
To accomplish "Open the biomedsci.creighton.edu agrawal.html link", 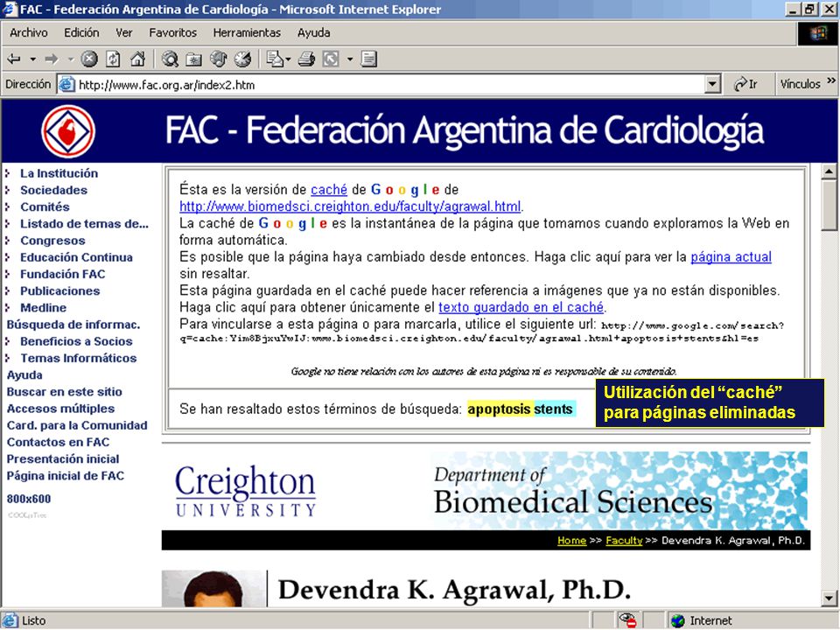I will 350,206.
